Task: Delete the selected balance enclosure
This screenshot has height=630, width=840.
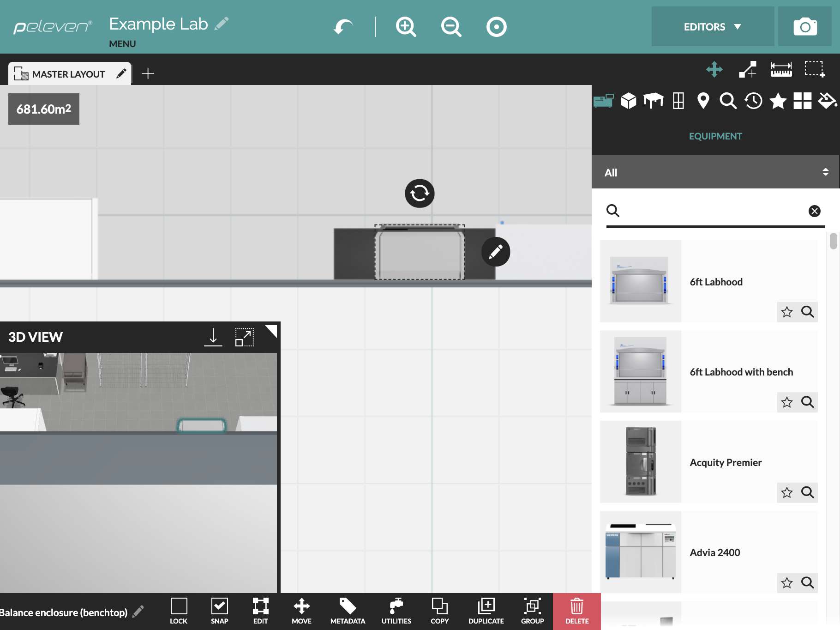Action: (577, 612)
